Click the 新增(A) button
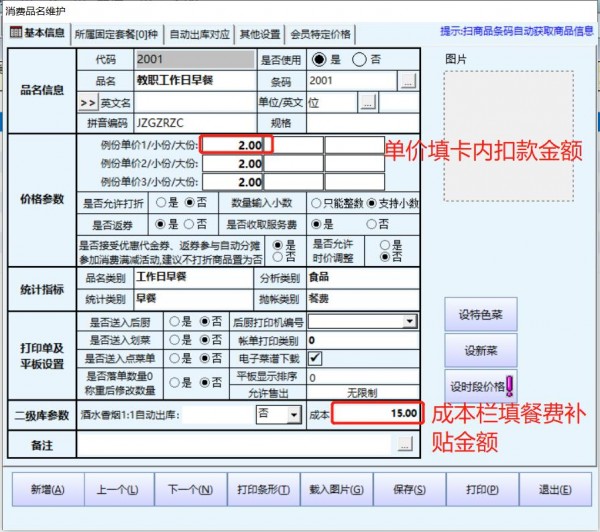600x532 pixels. click(x=47, y=490)
